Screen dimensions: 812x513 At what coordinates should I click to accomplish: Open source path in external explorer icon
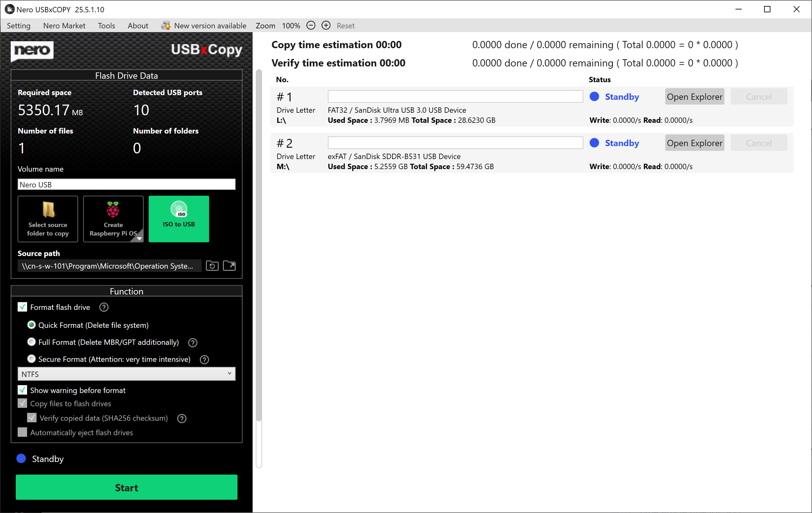[x=229, y=266]
